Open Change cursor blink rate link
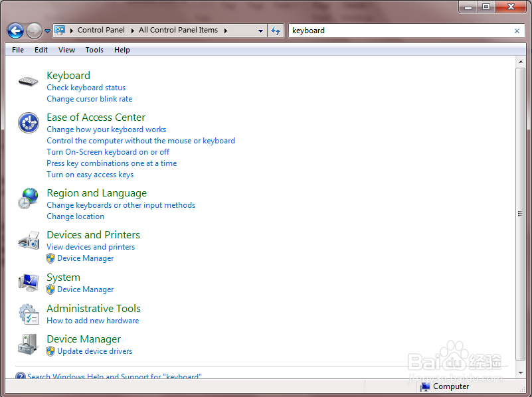Image resolution: width=532 pixels, height=397 pixels. [x=90, y=99]
